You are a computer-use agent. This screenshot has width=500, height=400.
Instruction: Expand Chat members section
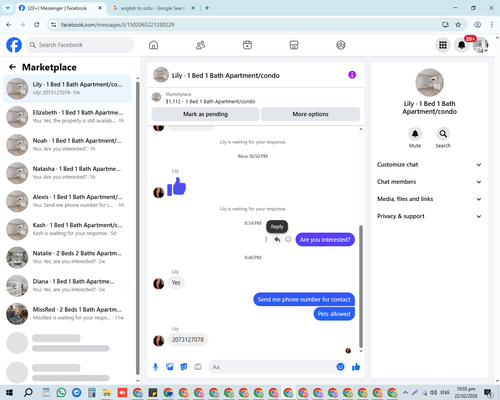[x=429, y=182]
